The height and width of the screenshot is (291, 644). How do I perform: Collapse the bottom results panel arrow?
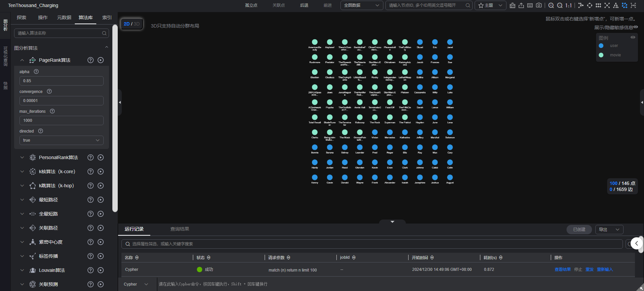coord(392,222)
